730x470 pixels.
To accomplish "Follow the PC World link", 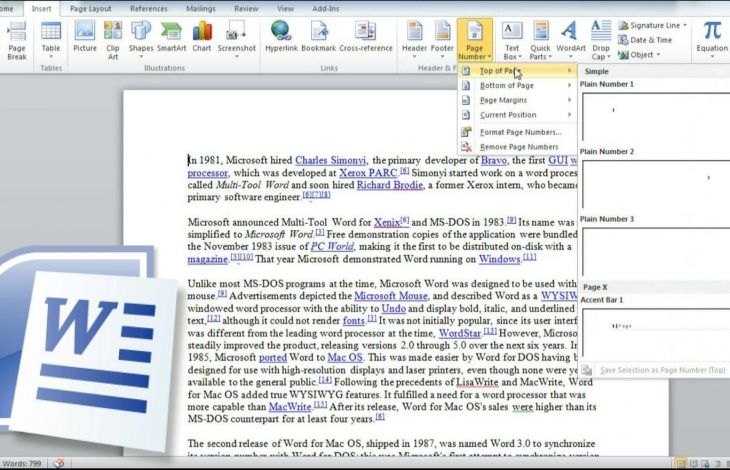I will coord(332,246).
